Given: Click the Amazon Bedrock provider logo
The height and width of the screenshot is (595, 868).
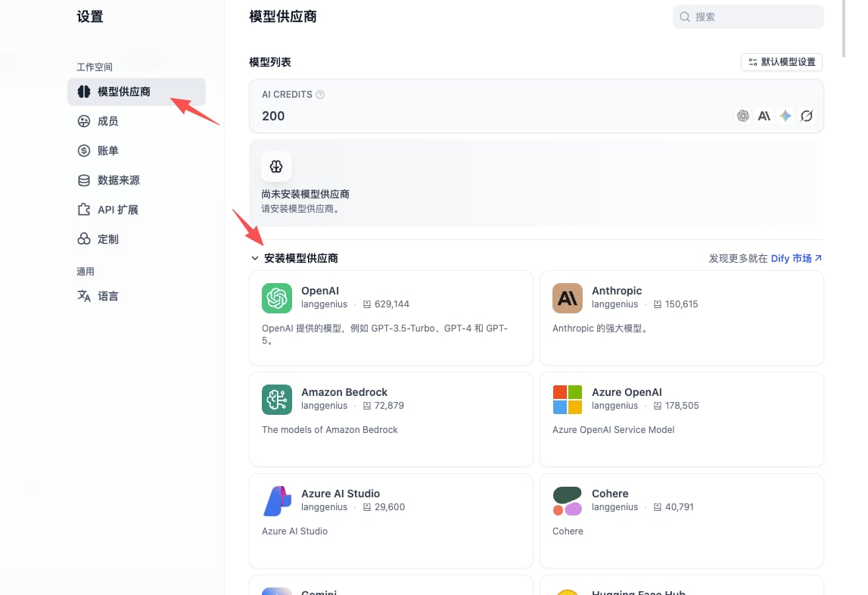Looking at the screenshot, I should (x=277, y=400).
